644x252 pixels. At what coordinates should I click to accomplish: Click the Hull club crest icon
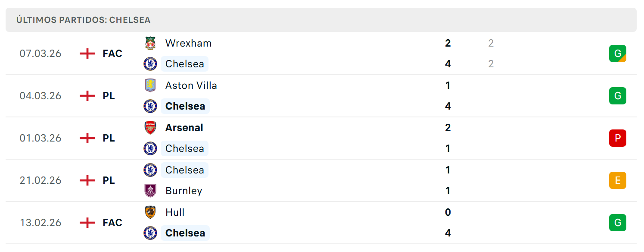[150, 212]
